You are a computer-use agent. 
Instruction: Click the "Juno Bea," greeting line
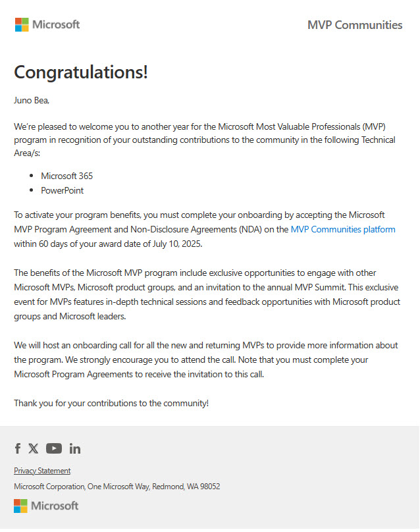[32, 101]
